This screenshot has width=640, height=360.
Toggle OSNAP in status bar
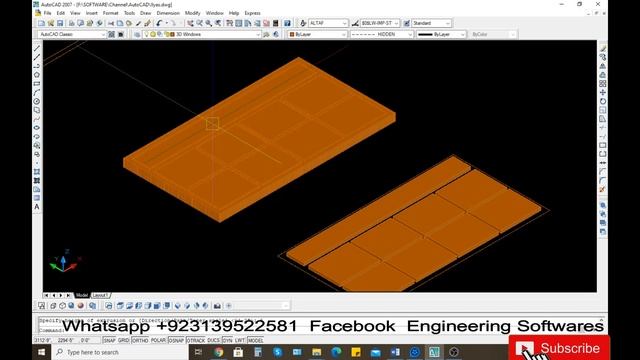pos(176,340)
